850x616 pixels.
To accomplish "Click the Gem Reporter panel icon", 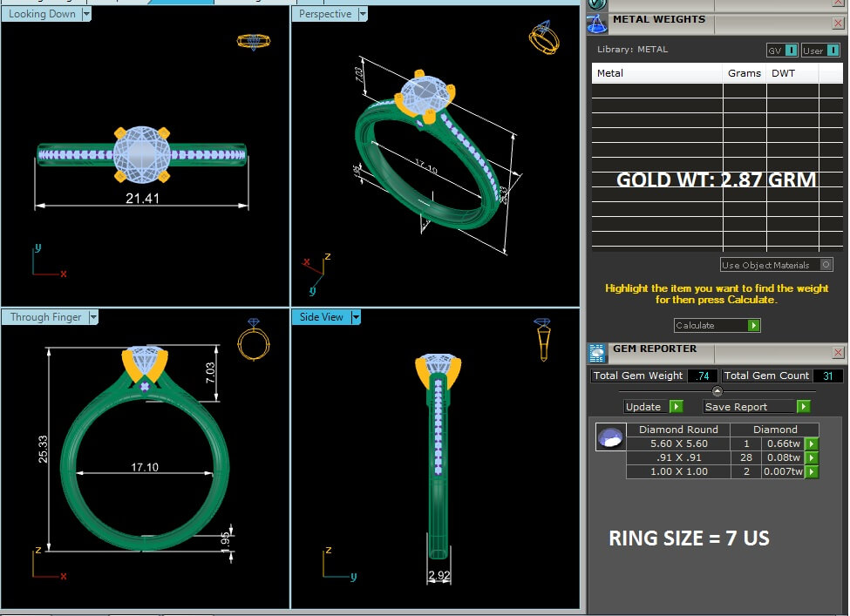I will pyautogui.click(x=597, y=353).
